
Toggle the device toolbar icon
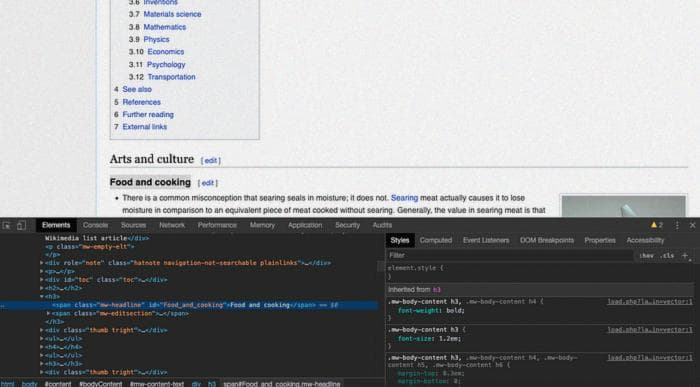[x=21, y=225]
